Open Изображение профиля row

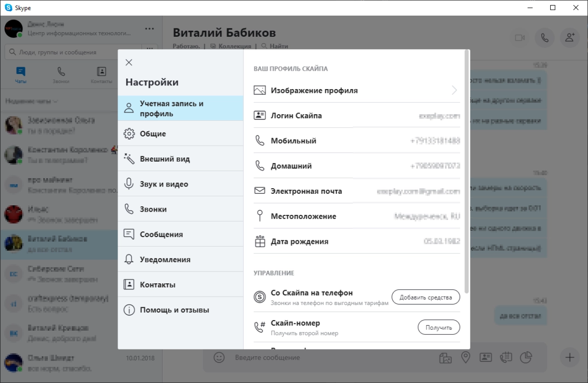[x=356, y=90]
